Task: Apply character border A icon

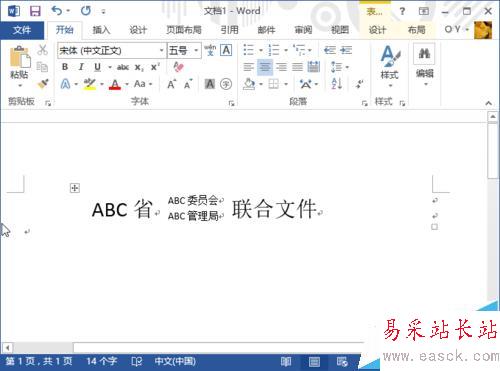Action: 226,50
